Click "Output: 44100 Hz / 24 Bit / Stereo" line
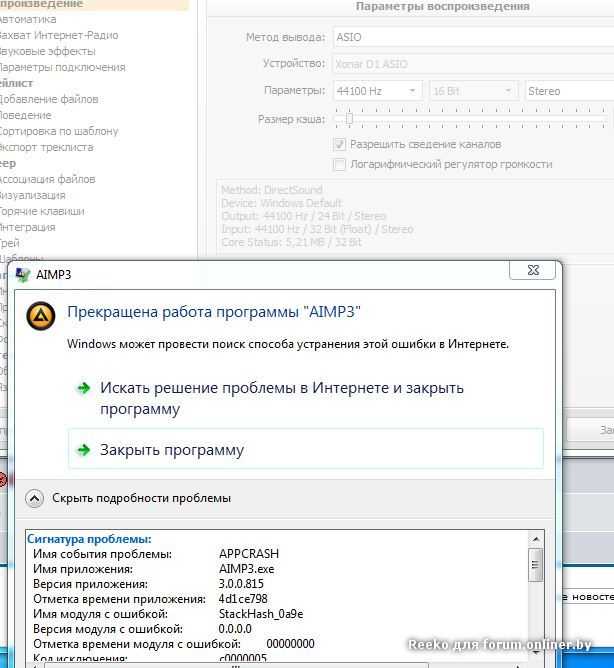 click(x=303, y=216)
